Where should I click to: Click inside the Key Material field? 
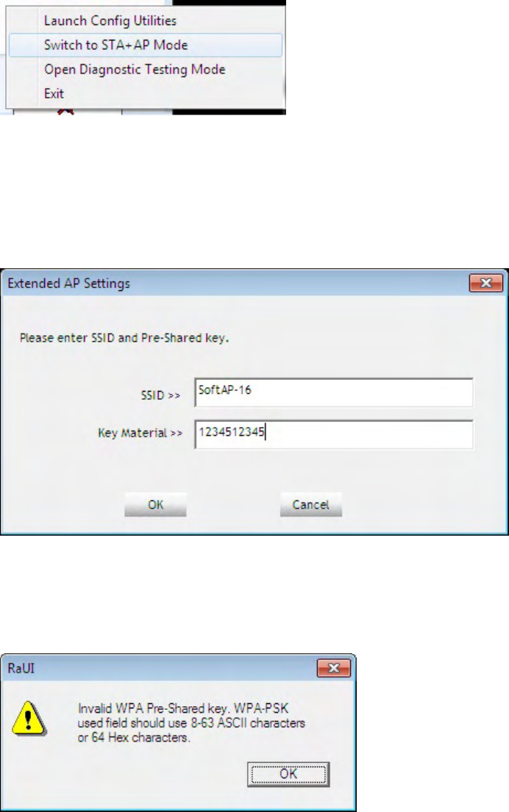pos(334,434)
